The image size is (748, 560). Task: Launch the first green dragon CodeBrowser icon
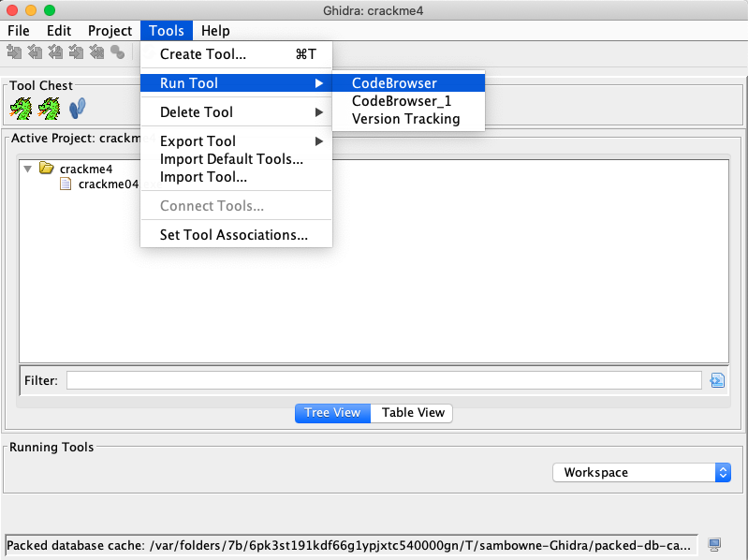point(21,109)
